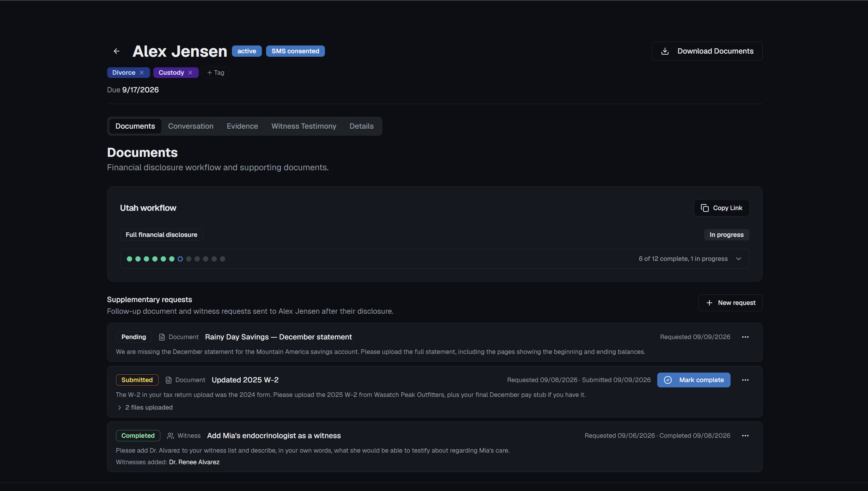868x491 pixels.
Task: Mark Updated 2025 W-2 as complete
Action: coord(694,380)
